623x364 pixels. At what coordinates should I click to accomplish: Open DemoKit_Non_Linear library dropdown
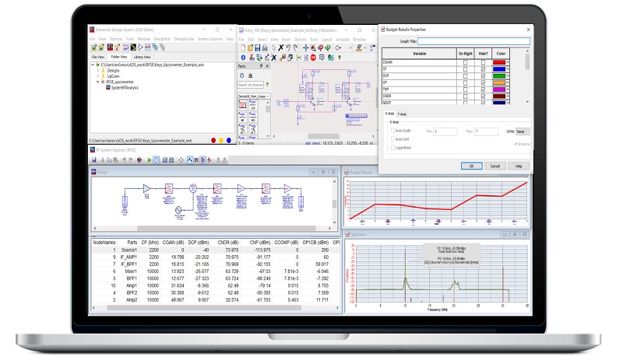click(x=254, y=96)
